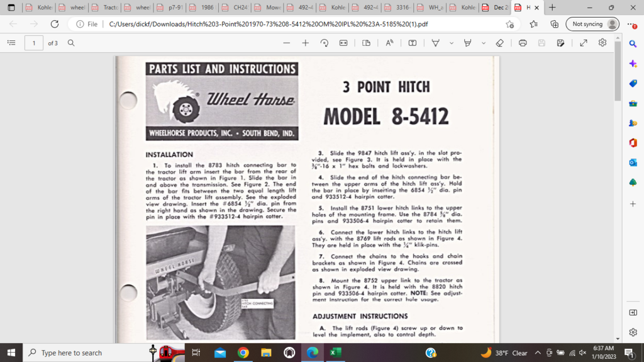The width and height of the screenshot is (644, 362).
Task: Click the Save icon in PDF toolbar
Action: [541, 43]
